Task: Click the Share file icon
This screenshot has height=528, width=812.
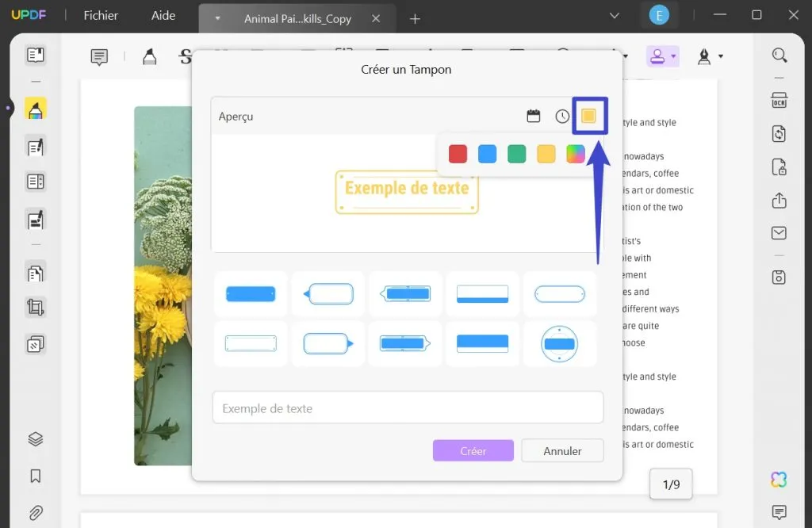Action: [779, 201]
